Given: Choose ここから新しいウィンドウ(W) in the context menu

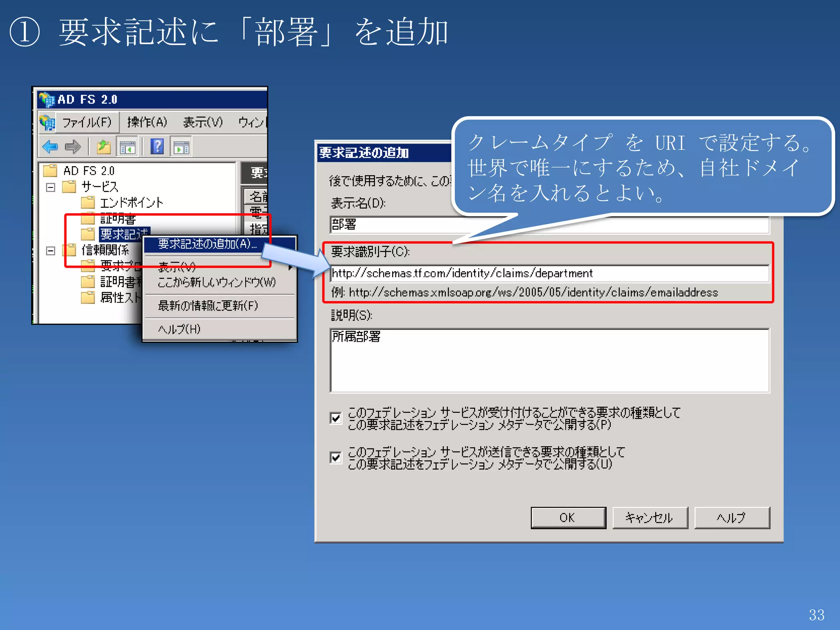Looking at the screenshot, I should coord(217,282).
